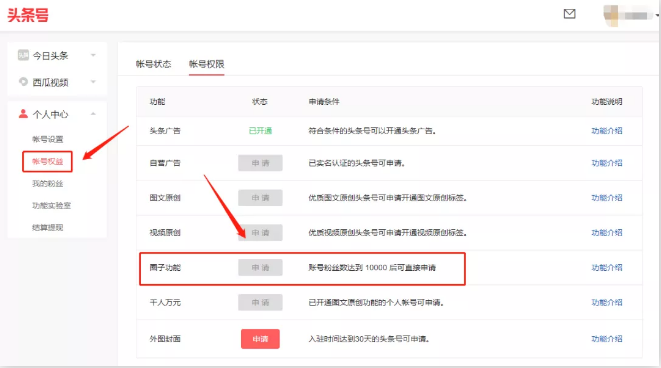Open 功能介绍 link for 头条广告

607,131
